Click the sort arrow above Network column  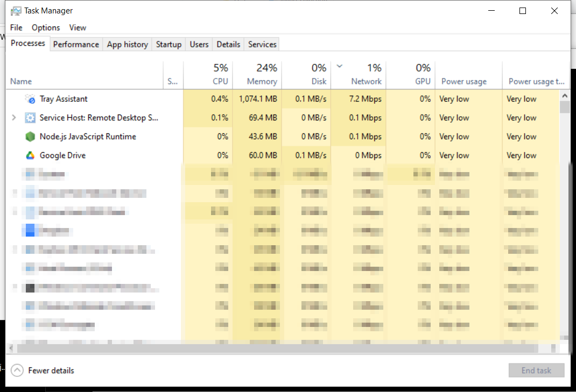coord(340,66)
